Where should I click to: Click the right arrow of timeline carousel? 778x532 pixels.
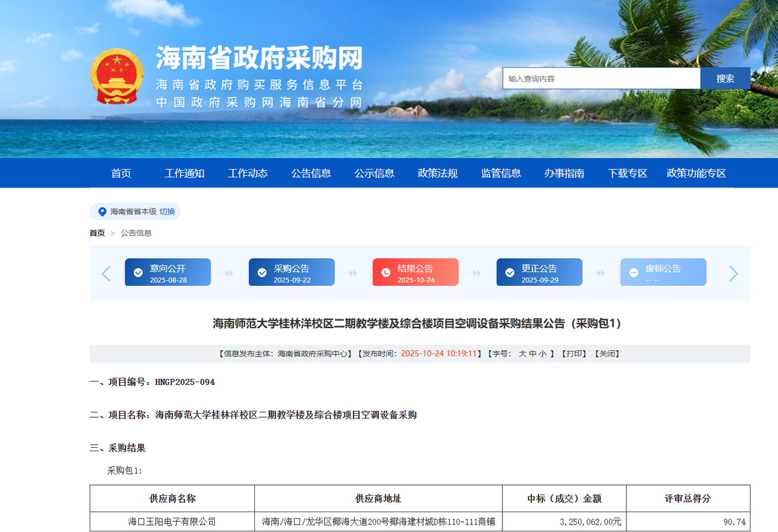[734, 274]
